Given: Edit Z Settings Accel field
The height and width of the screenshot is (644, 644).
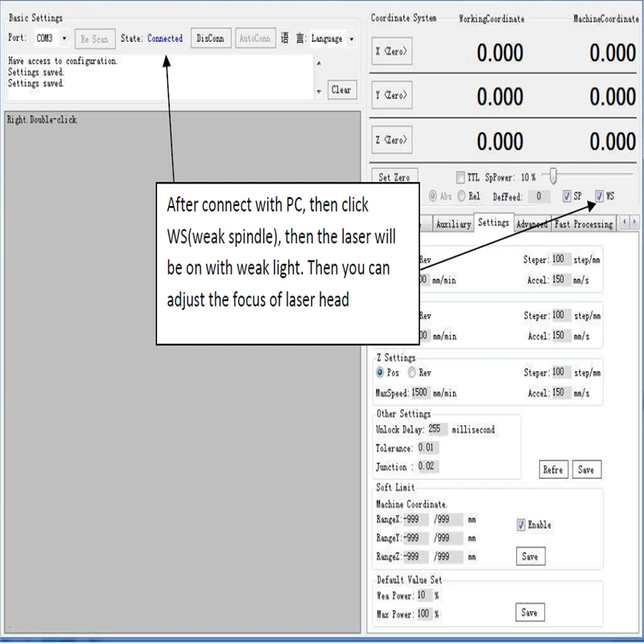Looking at the screenshot, I should [x=560, y=393].
